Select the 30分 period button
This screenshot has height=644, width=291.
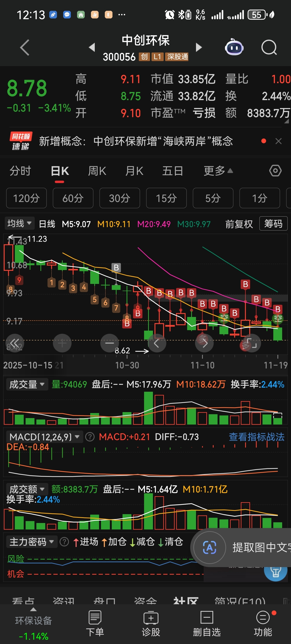click(120, 198)
